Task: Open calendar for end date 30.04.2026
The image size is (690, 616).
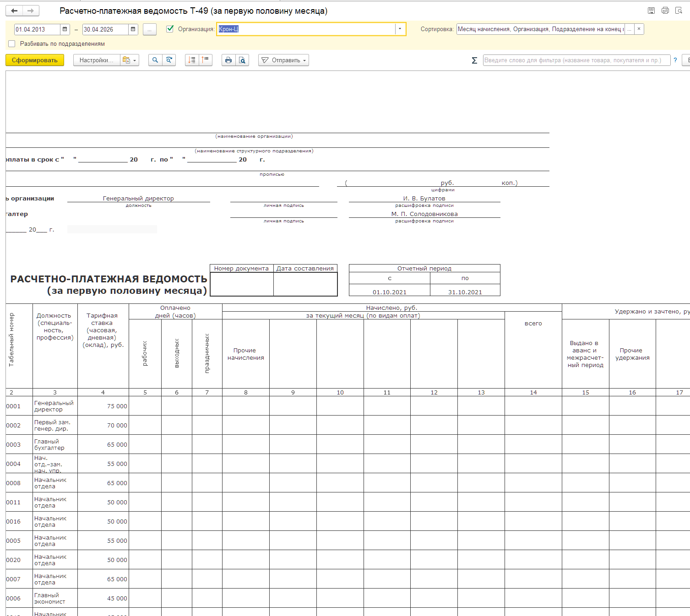Action: tap(133, 29)
